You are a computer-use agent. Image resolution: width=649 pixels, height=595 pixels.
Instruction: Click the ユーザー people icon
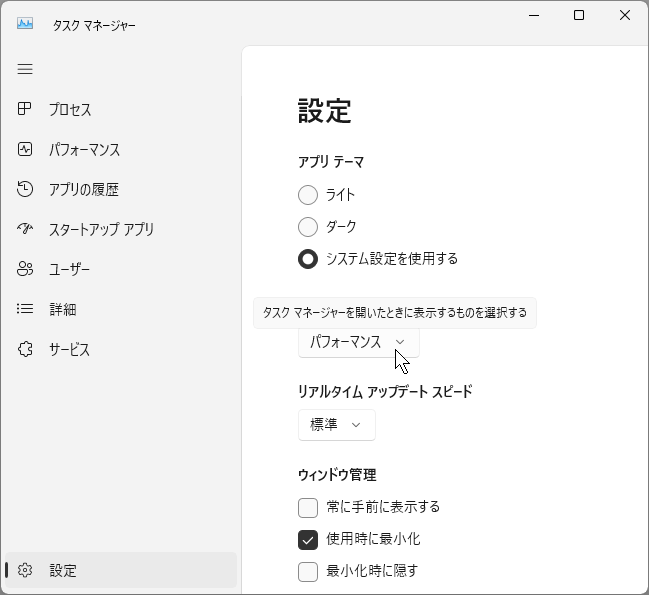[25, 269]
